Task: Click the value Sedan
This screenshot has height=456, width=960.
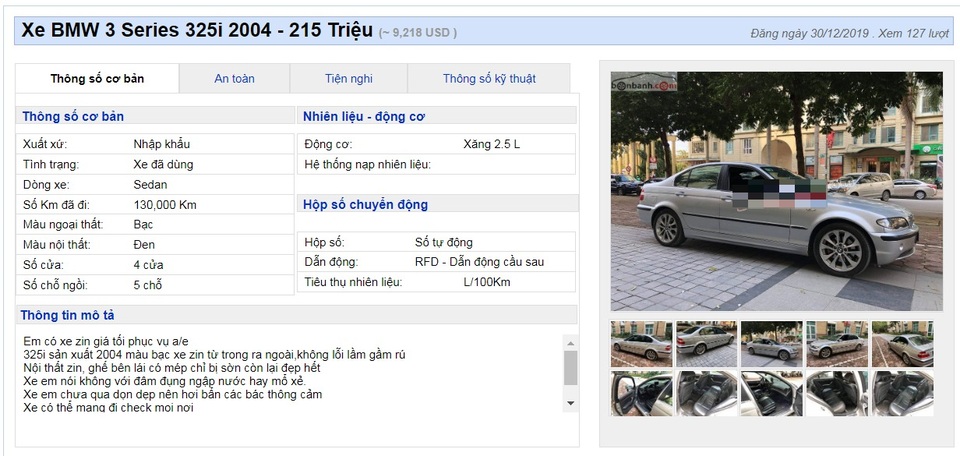Action: [x=150, y=184]
